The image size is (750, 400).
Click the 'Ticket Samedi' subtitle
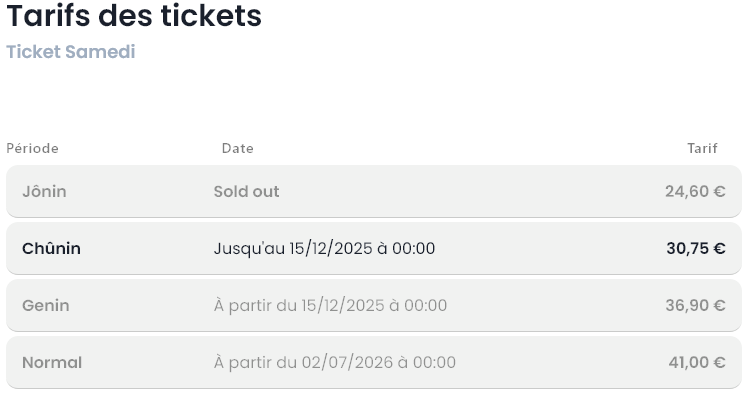coord(70,52)
